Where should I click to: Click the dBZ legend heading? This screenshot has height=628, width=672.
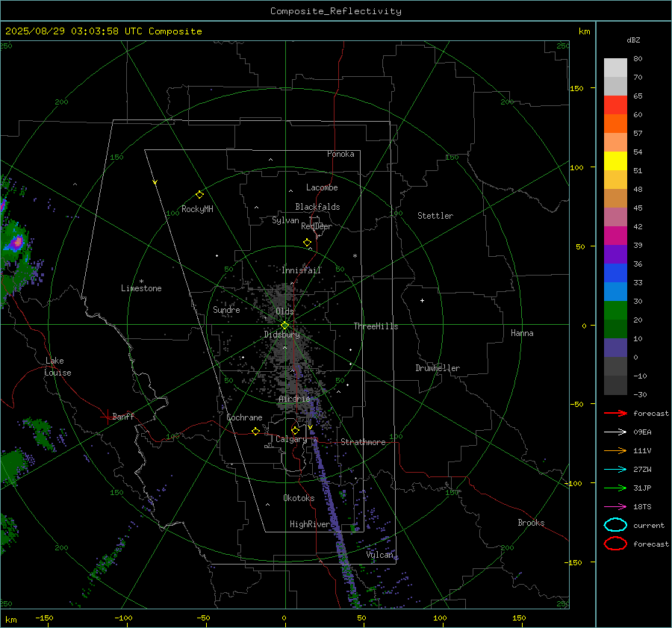[x=633, y=40]
